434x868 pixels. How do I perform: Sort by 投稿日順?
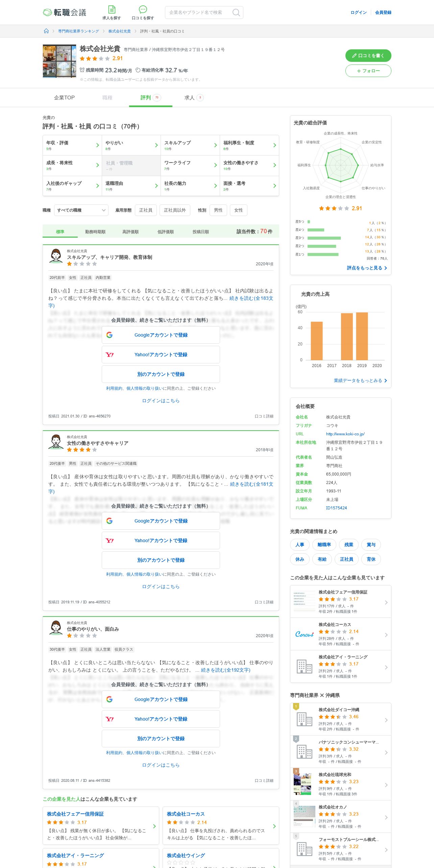(x=201, y=232)
